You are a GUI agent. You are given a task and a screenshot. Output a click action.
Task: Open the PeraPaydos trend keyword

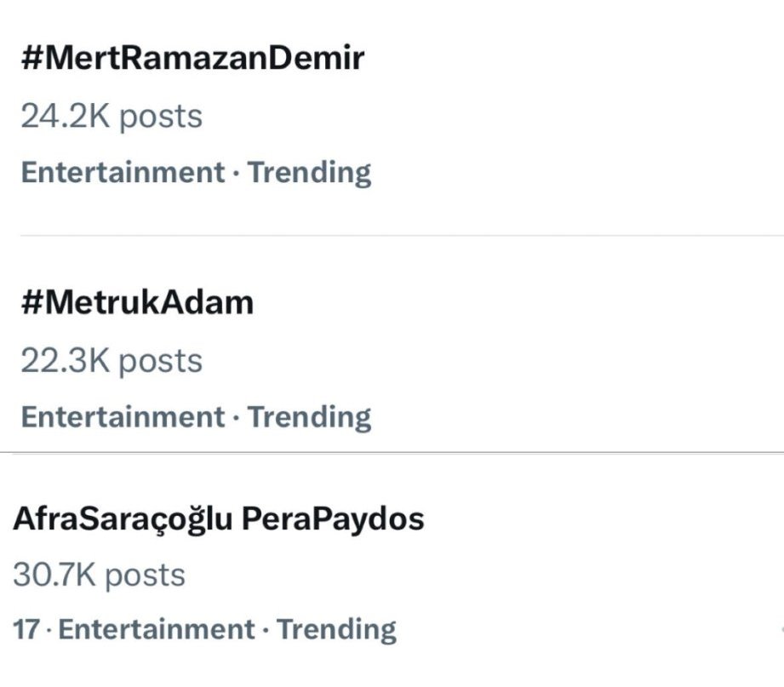coord(333,518)
